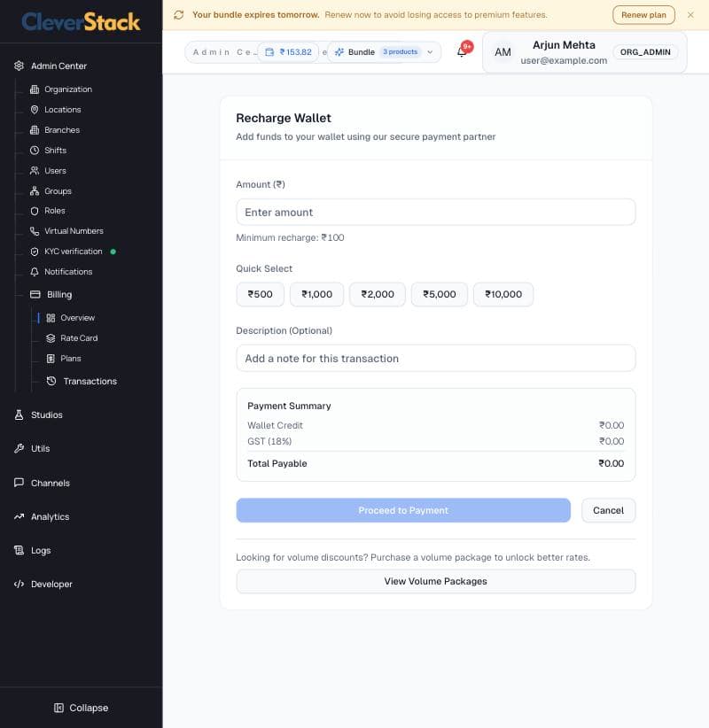709x728 pixels.
Task: Click the AM avatar initials
Action: [503, 52]
